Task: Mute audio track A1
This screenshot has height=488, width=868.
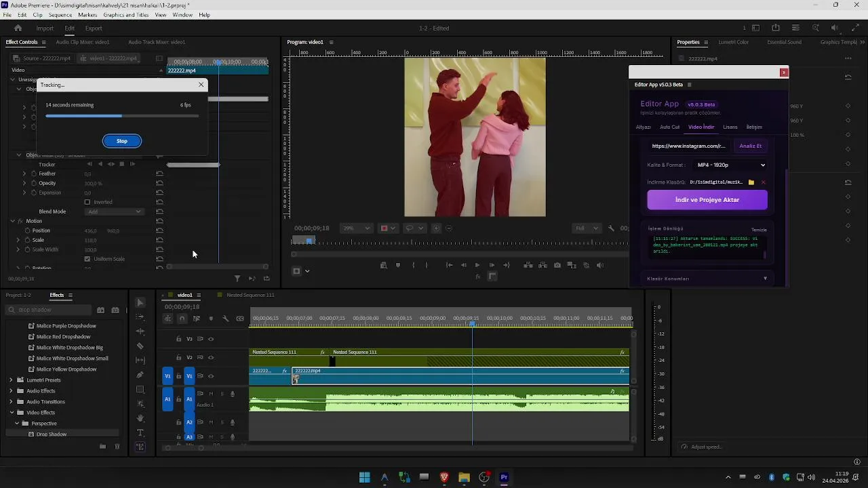Action: point(211,394)
